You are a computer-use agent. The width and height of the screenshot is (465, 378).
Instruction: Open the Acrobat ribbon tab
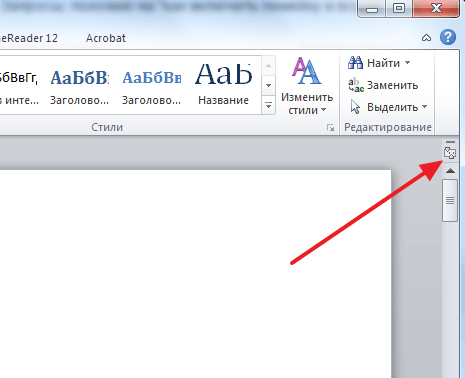(x=106, y=38)
